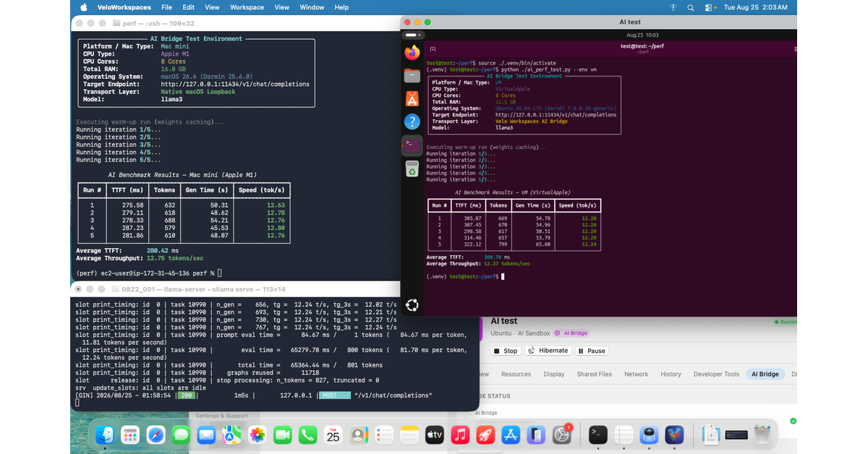Switch to the Network tab
This screenshot has width=868, height=454.
click(636, 374)
